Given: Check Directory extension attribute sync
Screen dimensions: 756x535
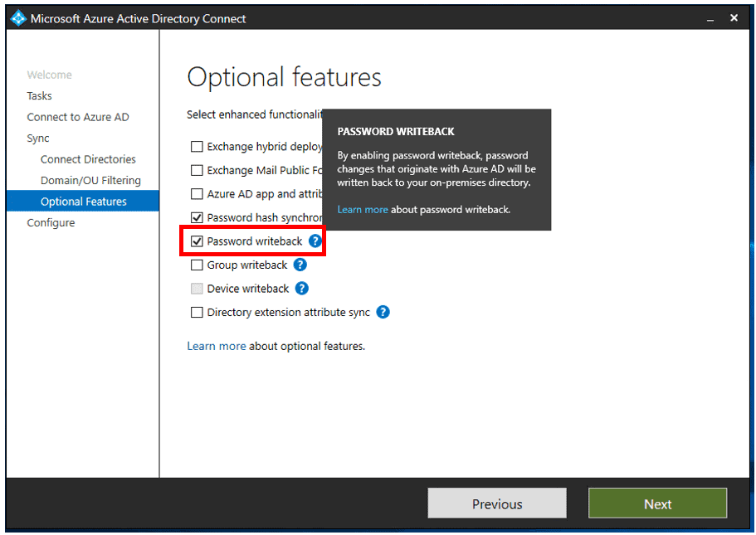Looking at the screenshot, I should [x=197, y=312].
